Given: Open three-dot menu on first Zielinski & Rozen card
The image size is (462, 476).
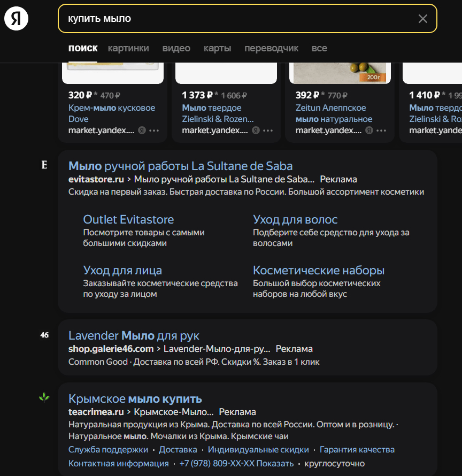Looking at the screenshot, I should [267, 130].
